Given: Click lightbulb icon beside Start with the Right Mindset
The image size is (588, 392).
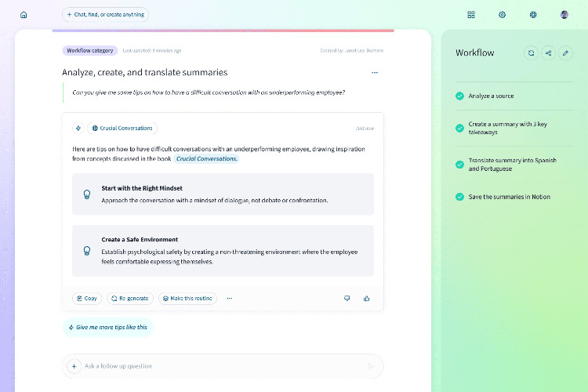Looking at the screenshot, I should click(87, 194).
